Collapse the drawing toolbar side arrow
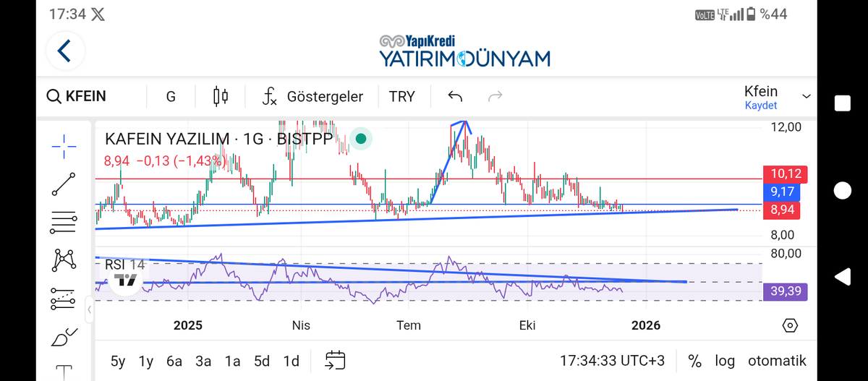This screenshot has height=381, width=868. 90,310
